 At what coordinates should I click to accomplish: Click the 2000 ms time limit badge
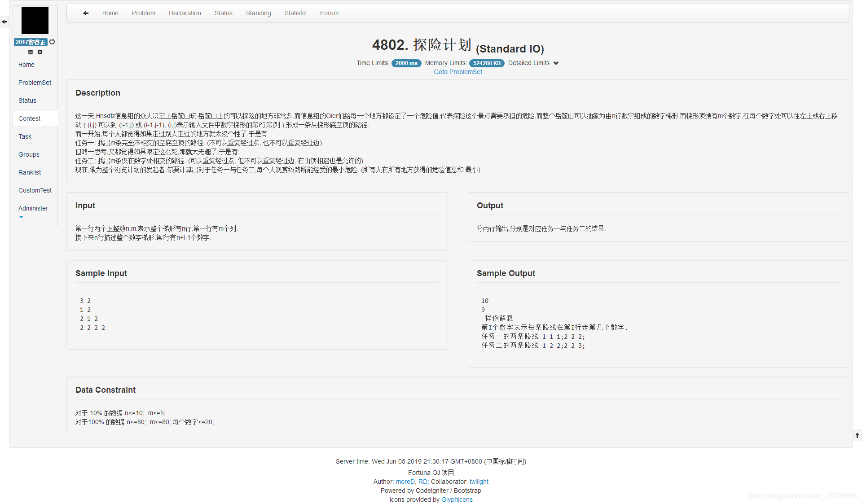tap(406, 63)
